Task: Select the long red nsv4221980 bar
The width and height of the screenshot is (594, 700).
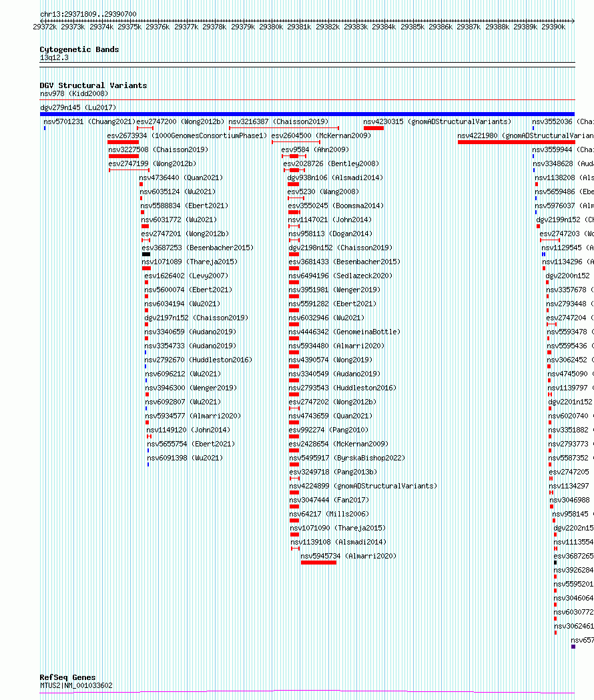Action: [517, 142]
